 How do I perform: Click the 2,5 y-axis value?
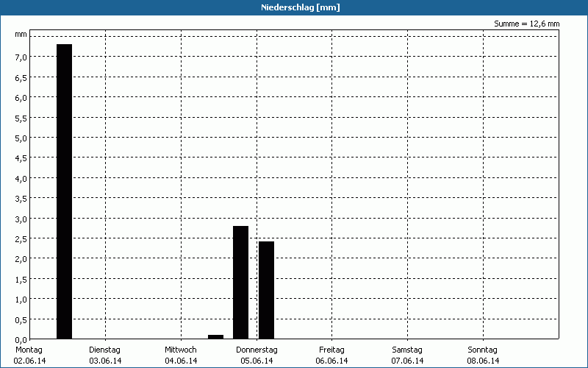21,238
